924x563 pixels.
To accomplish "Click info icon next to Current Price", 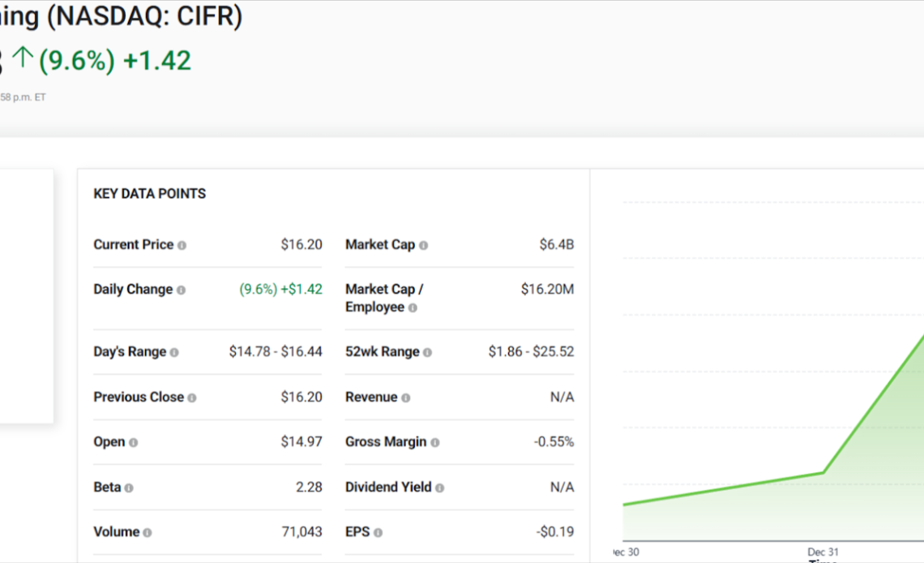I will click(x=182, y=245).
